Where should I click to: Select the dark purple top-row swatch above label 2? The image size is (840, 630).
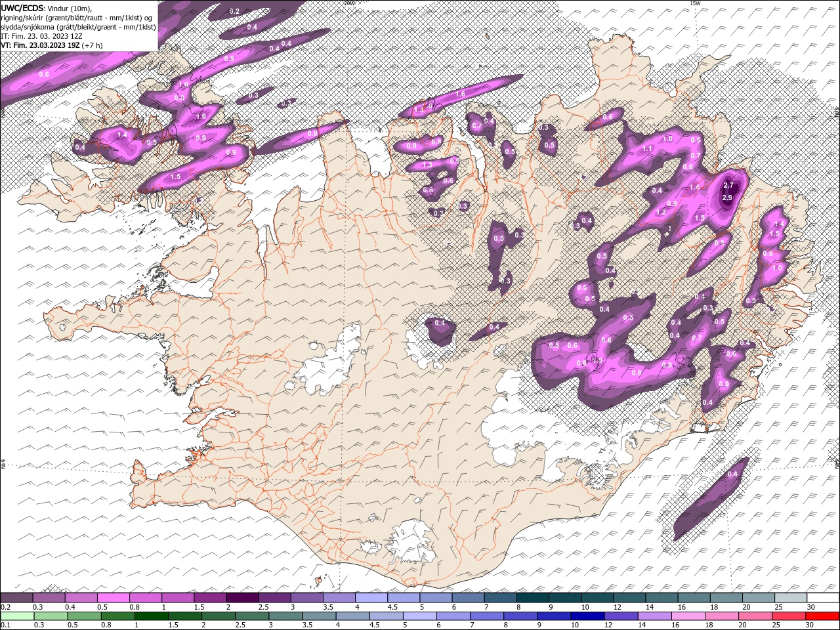[242, 598]
